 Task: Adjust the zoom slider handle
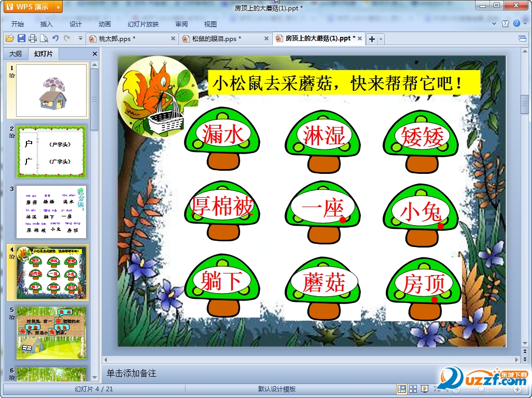tap(481, 389)
